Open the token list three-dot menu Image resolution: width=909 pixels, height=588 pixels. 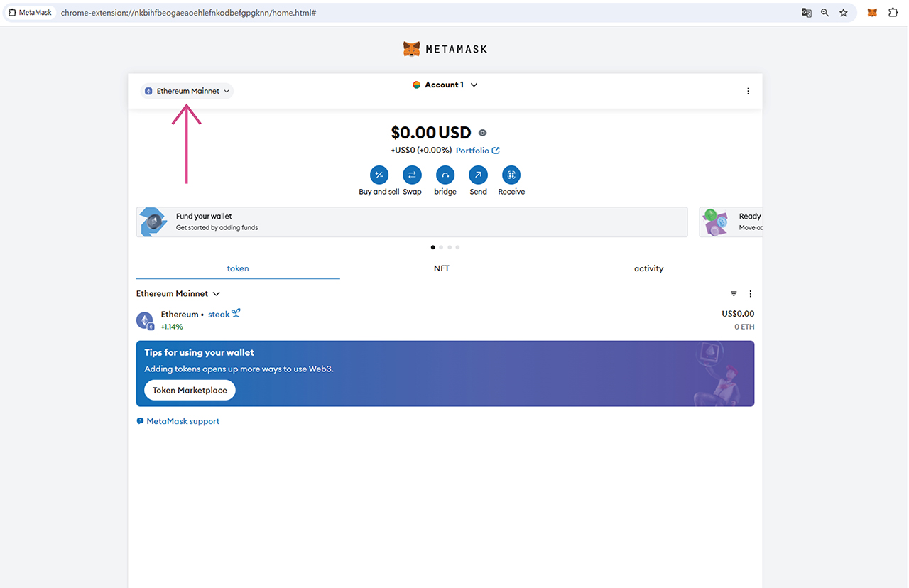pyautogui.click(x=750, y=294)
